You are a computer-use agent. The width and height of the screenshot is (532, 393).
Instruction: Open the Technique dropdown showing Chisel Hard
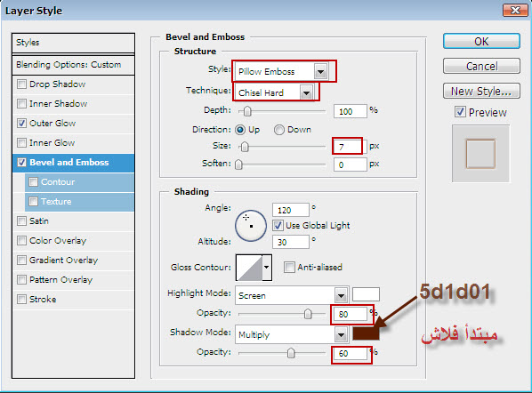[x=274, y=92]
